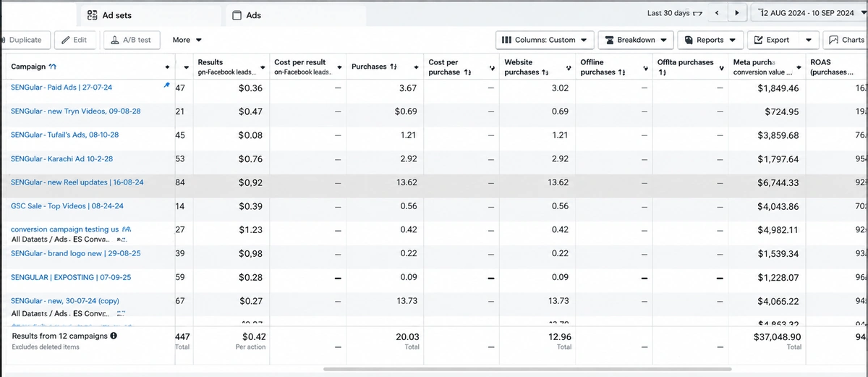The width and height of the screenshot is (868, 377).
Task: Open SENGular - new Reel updates campaign
Action: point(77,182)
